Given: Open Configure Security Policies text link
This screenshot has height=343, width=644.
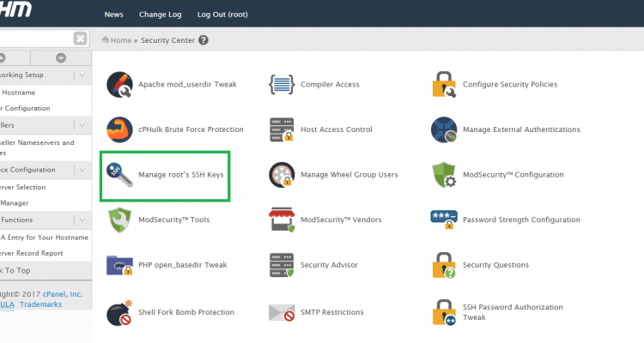Looking at the screenshot, I should 510,85.
